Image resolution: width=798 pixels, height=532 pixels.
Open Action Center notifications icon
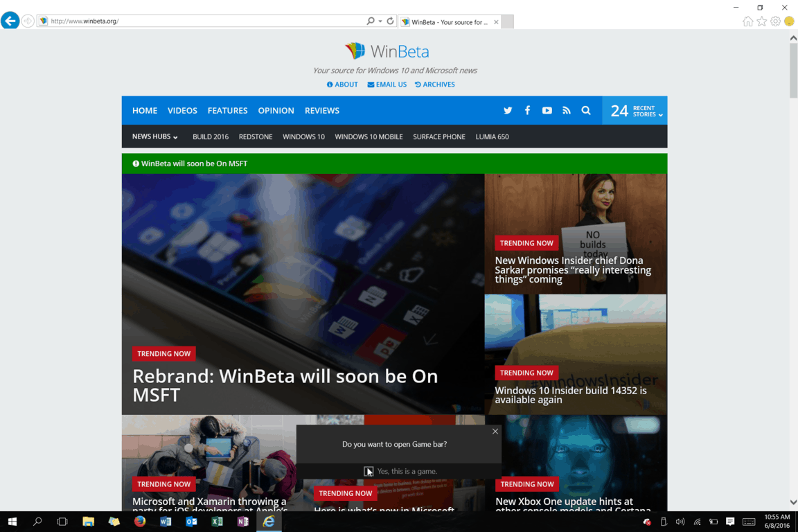(x=730, y=522)
